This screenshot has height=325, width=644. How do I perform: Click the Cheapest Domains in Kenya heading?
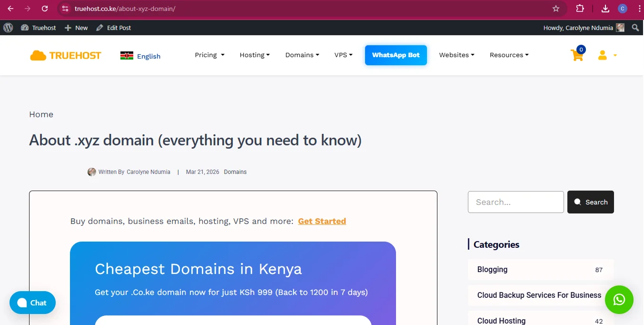(198, 269)
